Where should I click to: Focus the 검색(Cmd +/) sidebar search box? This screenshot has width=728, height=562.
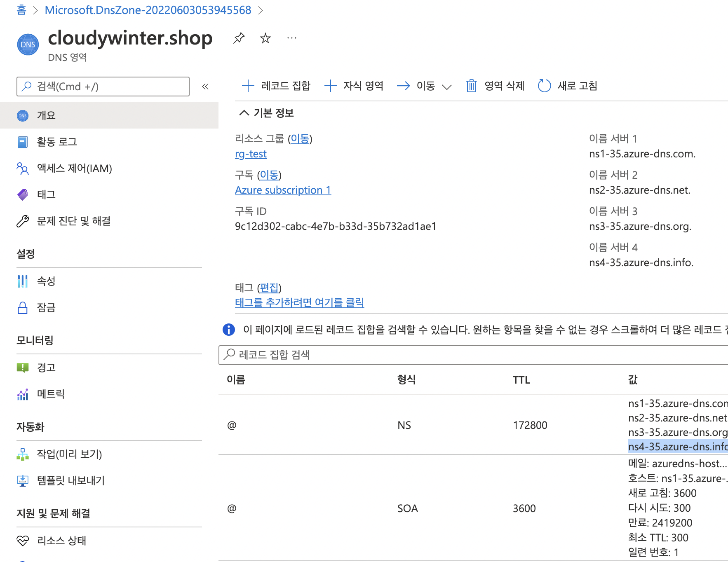coord(103,87)
